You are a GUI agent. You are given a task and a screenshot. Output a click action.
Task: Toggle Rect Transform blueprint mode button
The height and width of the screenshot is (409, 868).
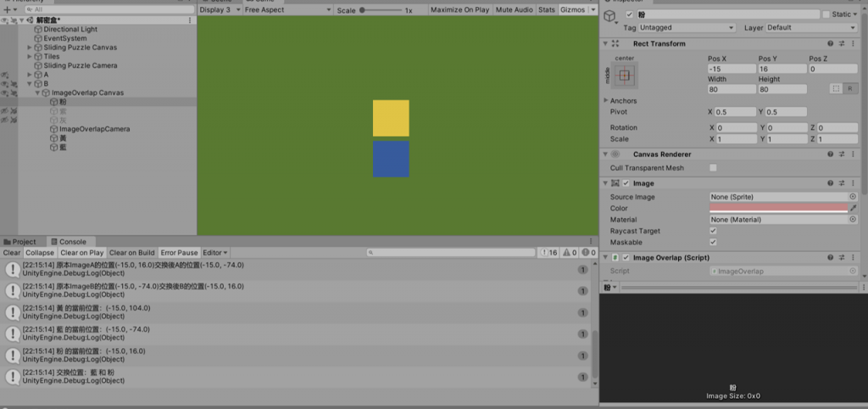tap(836, 88)
